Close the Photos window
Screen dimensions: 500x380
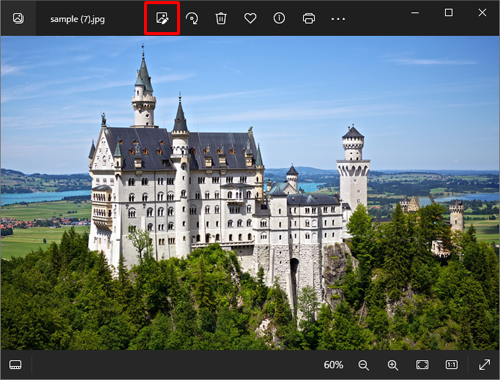[482, 13]
